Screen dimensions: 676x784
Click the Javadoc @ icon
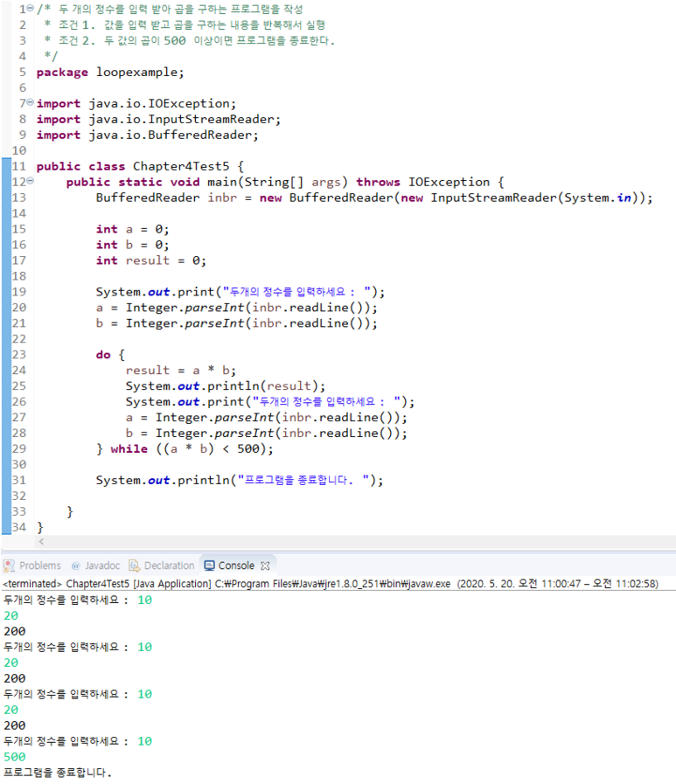click(x=75, y=566)
